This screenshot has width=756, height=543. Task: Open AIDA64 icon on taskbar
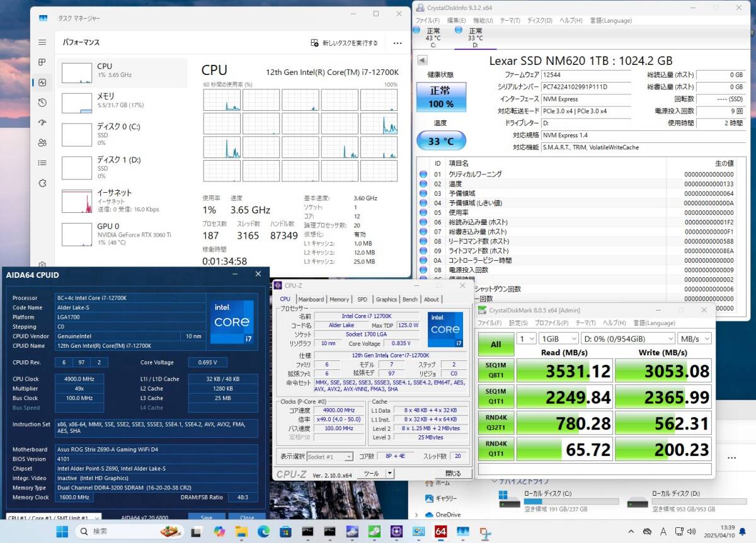(441, 532)
